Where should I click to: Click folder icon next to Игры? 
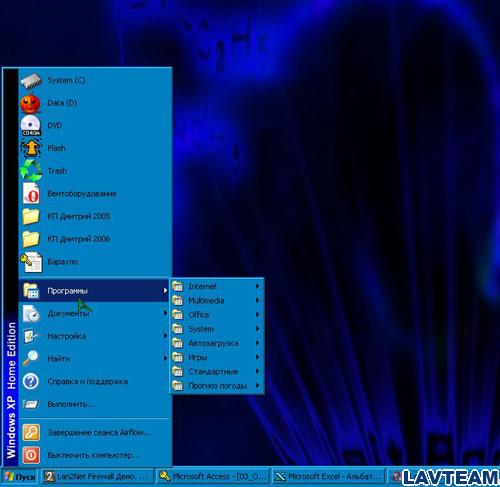click(178, 357)
